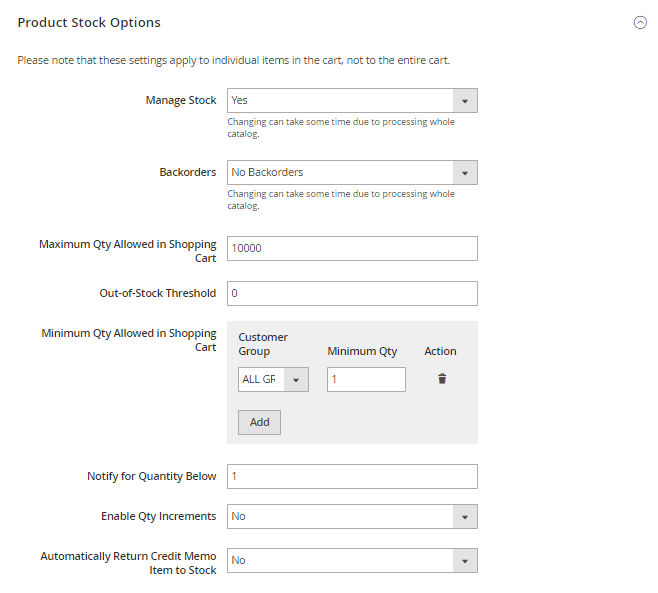Image resolution: width=658 pixels, height=593 pixels.
Task: Click the Backorders label
Action: point(188,172)
